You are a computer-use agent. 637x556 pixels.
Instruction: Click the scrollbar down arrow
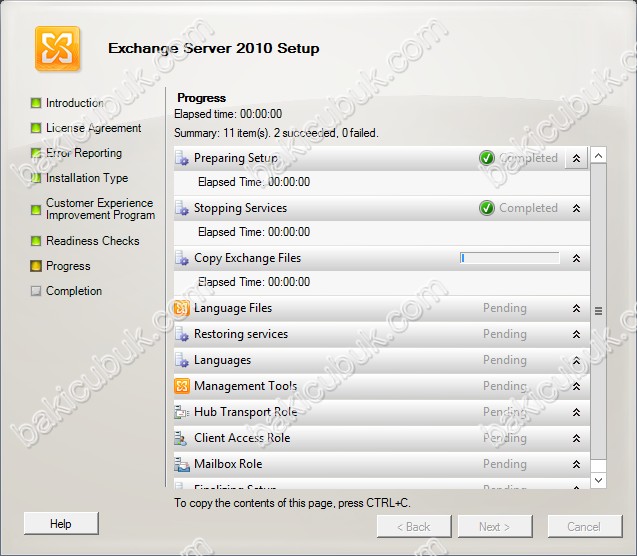598,480
